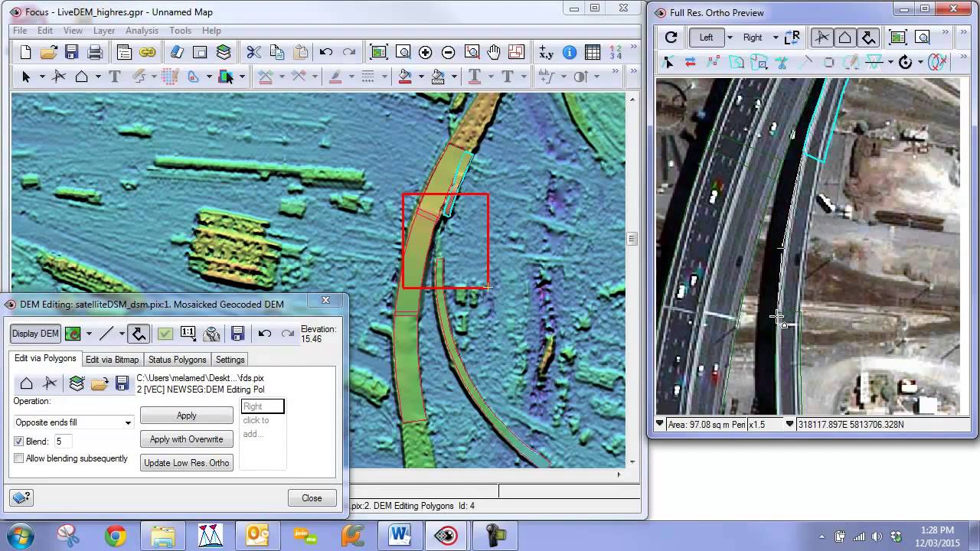Expand the Right channel dropdown arrow in Ortho Preview
Screen dimensions: 980x551
[x=776, y=37]
